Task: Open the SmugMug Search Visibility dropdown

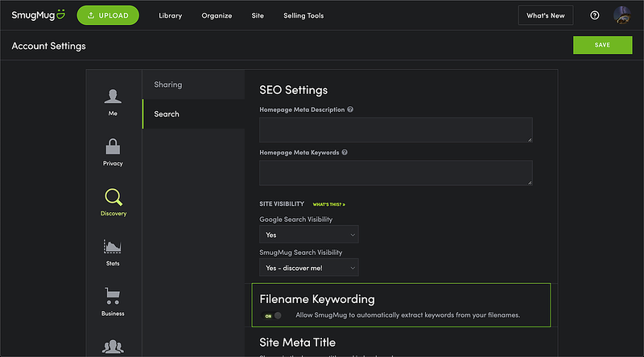Action: click(309, 268)
